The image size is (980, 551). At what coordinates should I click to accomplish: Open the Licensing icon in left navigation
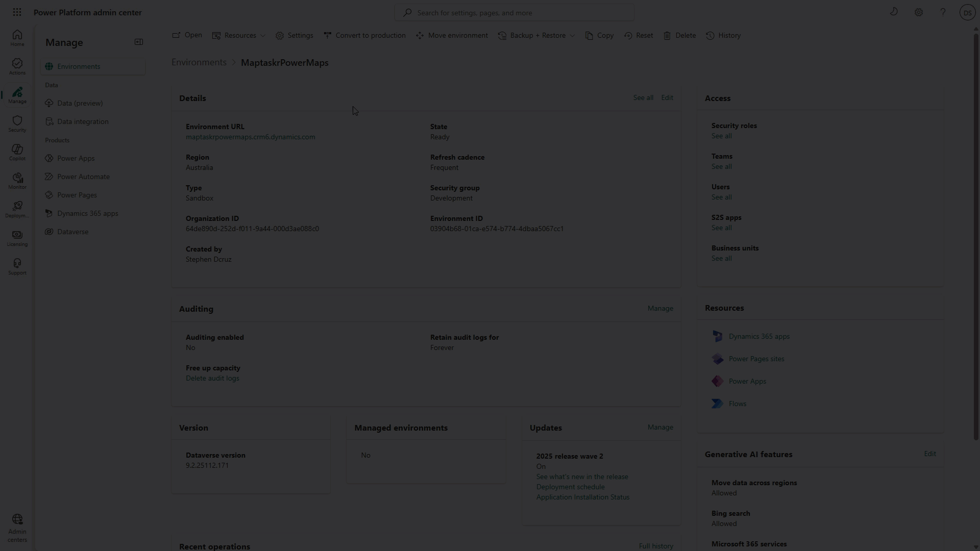click(x=17, y=239)
